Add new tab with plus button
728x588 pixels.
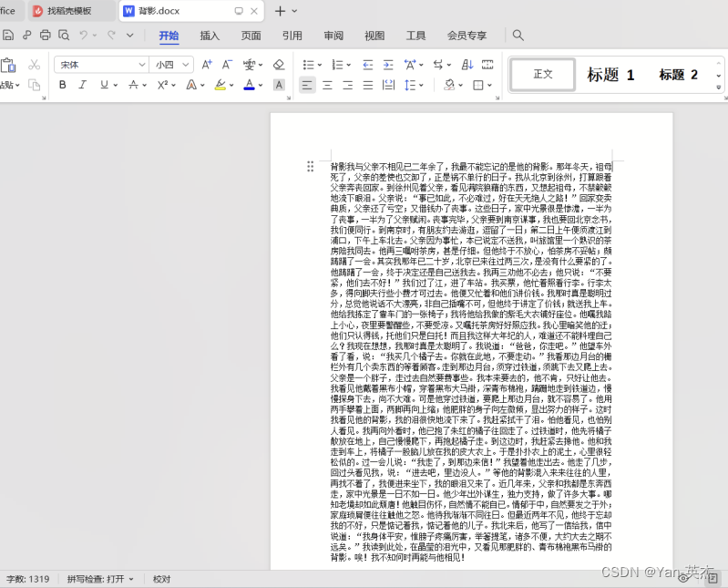(280, 11)
